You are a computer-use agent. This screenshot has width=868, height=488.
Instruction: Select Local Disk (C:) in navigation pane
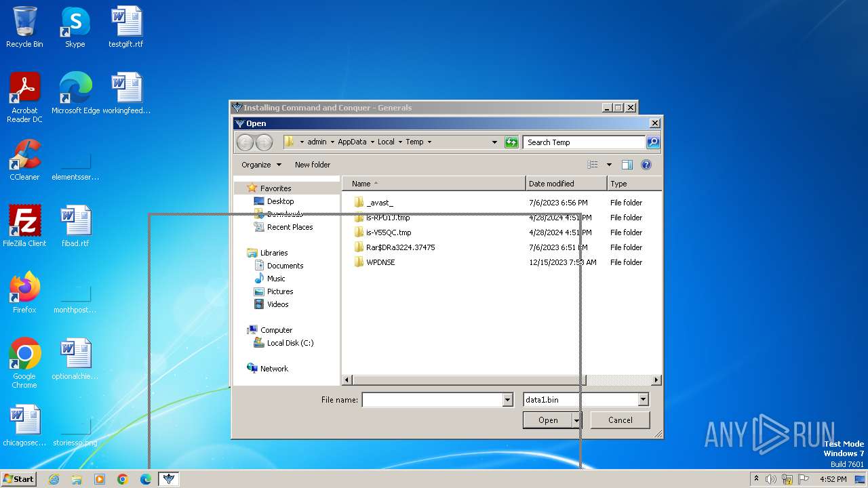pyautogui.click(x=290, y=343)
